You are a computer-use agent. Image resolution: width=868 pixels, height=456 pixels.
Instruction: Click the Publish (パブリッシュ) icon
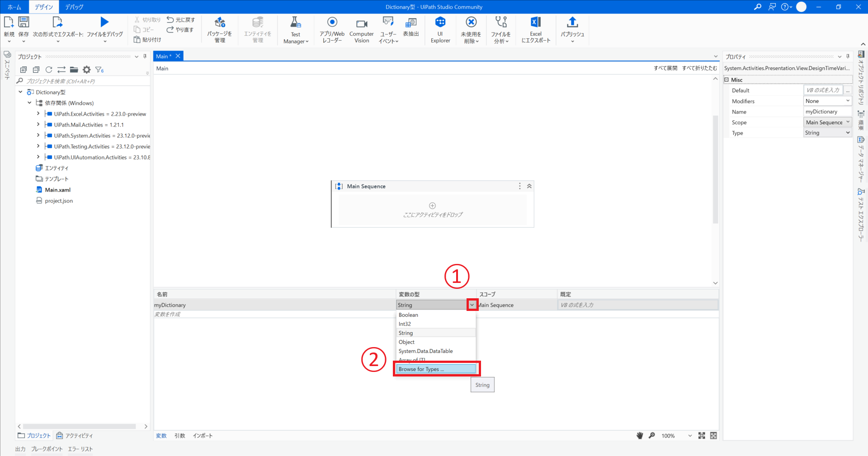(572, 22)
